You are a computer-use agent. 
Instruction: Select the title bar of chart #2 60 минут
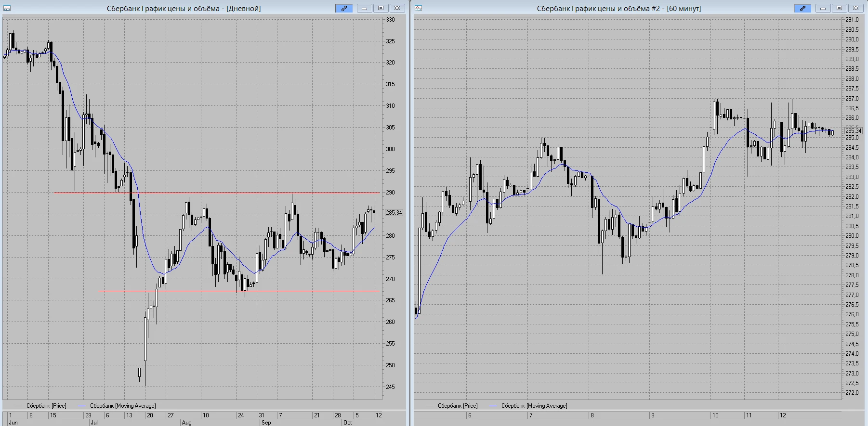coord(619,8)
